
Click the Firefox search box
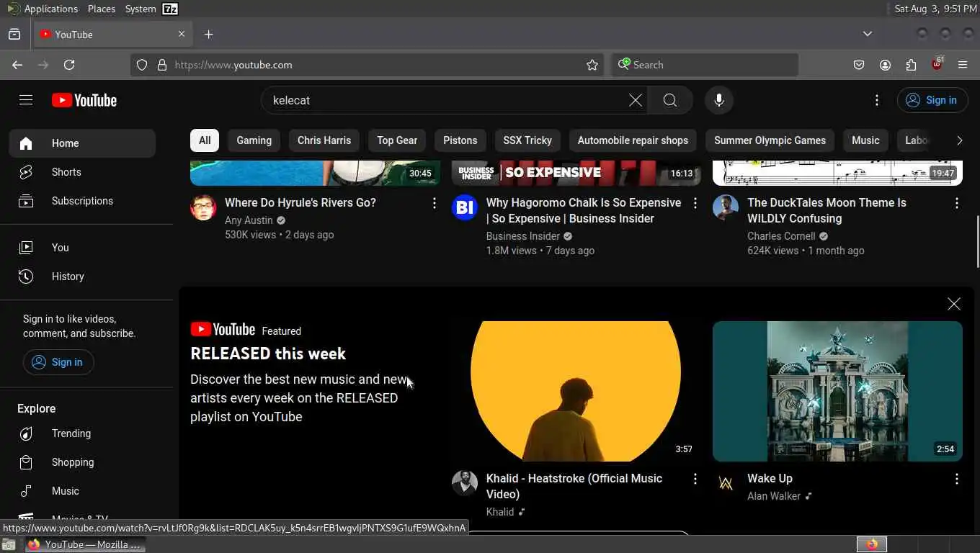(705, 65)
